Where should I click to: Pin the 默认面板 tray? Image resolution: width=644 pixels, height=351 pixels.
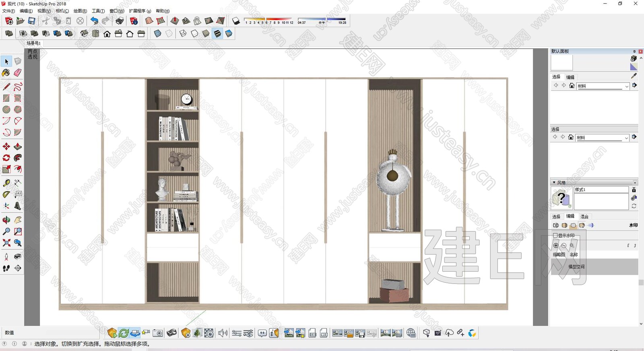(634, 51)
